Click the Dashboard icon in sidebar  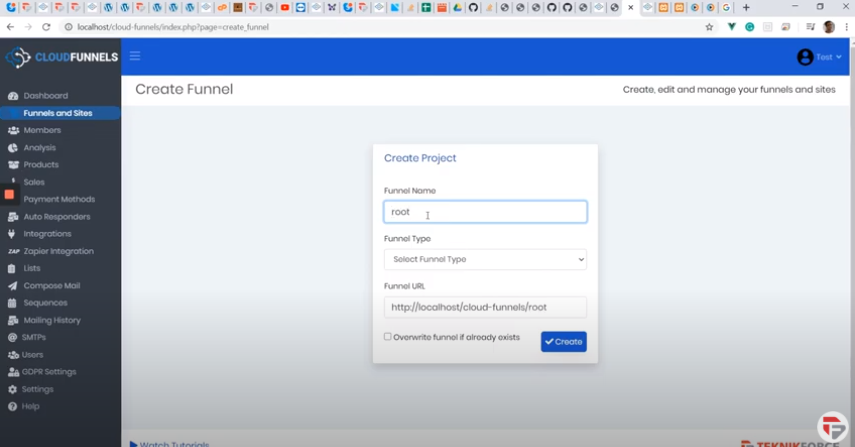click(13, 96)
